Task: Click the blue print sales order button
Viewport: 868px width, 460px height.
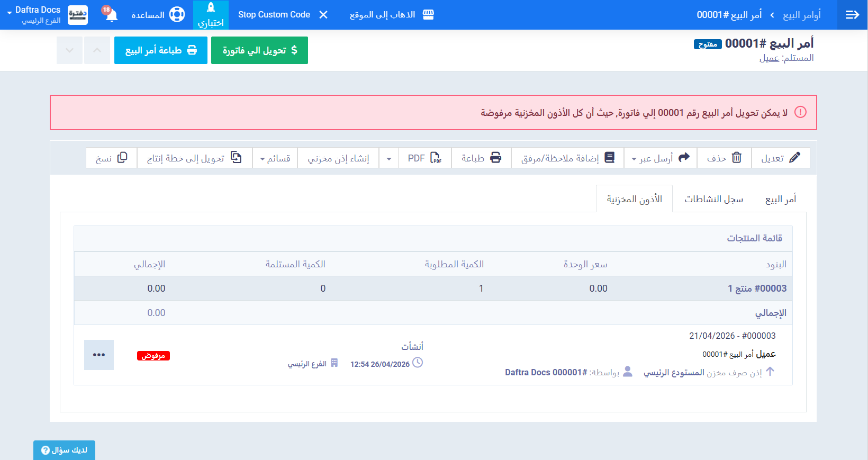Action: (x=161, y=50)
